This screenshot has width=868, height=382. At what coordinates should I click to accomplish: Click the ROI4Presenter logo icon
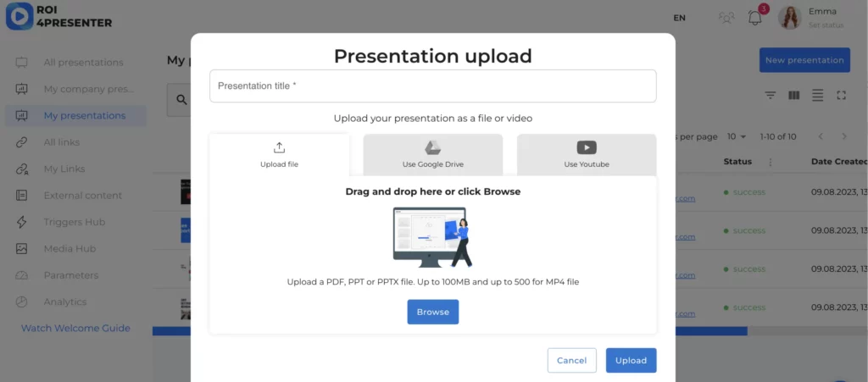(19, 17)
